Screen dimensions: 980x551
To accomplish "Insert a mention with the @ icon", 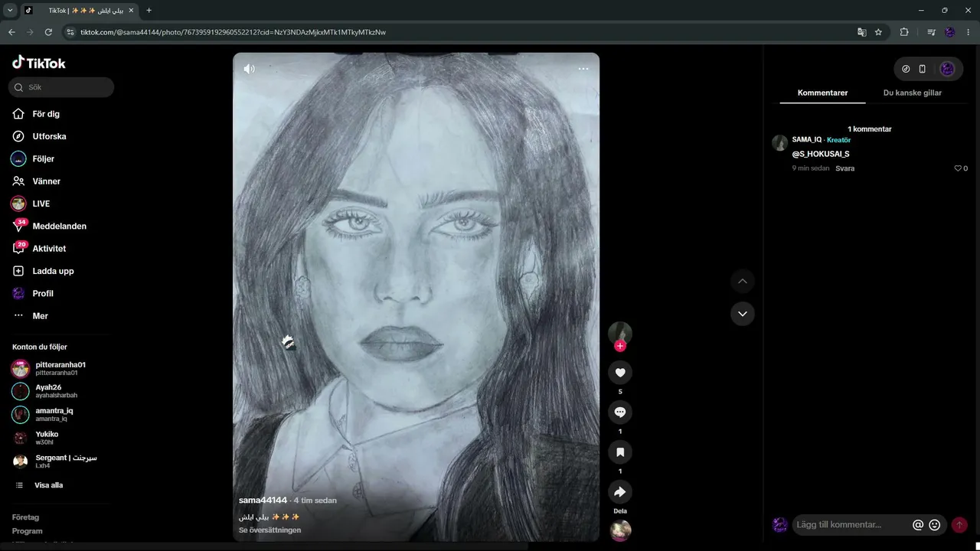I will pyautogui.click(x=918, y=525).
